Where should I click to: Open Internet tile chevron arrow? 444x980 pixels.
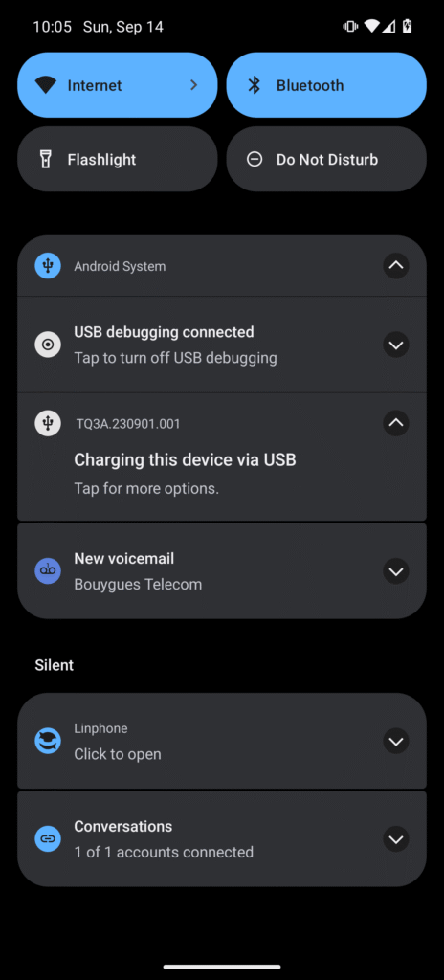[194, 85]
